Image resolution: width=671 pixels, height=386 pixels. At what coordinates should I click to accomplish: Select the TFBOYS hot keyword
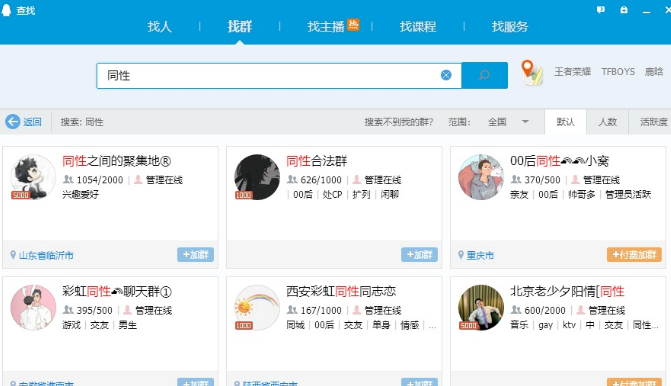tap(618, 71)
